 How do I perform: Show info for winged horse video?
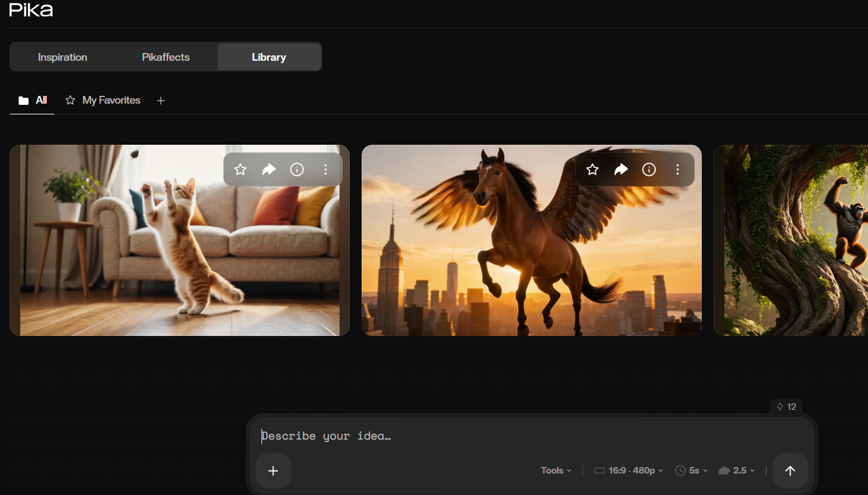(649, 170)
